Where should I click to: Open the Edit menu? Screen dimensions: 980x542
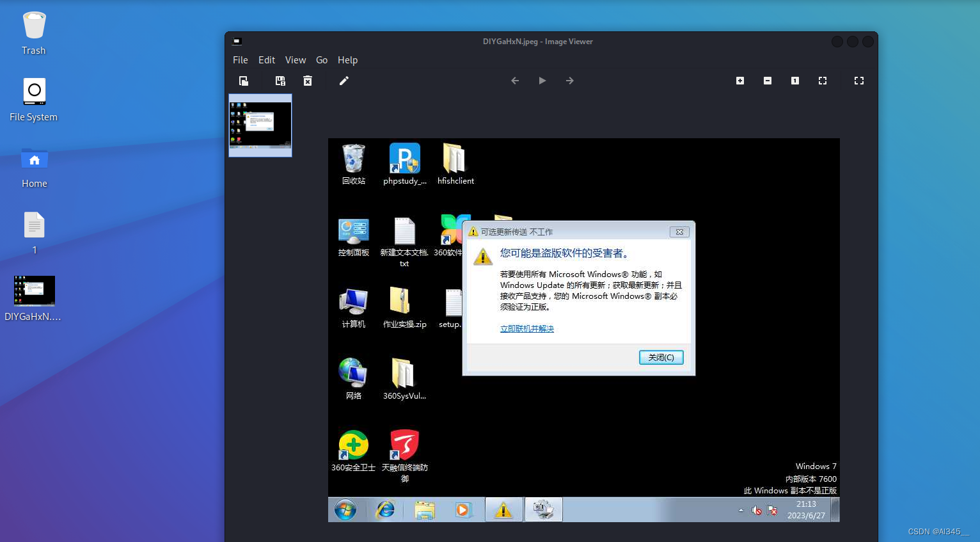point(267,60)
